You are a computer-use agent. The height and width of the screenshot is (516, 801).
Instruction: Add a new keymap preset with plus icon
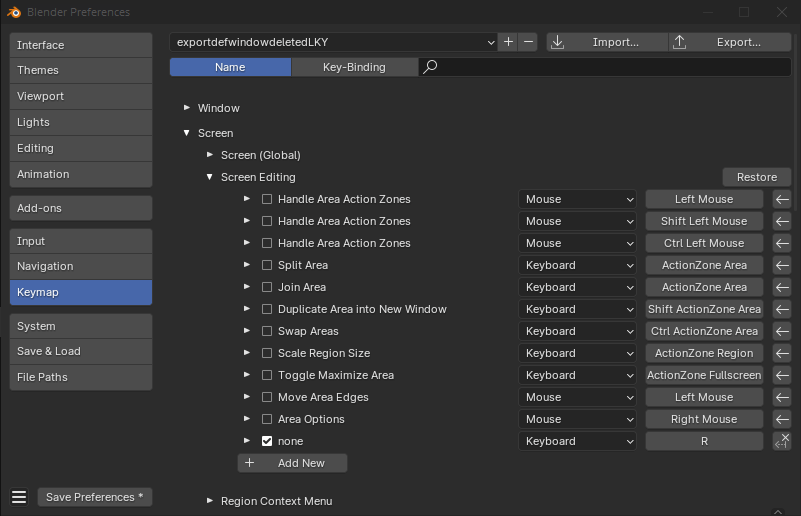[508, 42]
